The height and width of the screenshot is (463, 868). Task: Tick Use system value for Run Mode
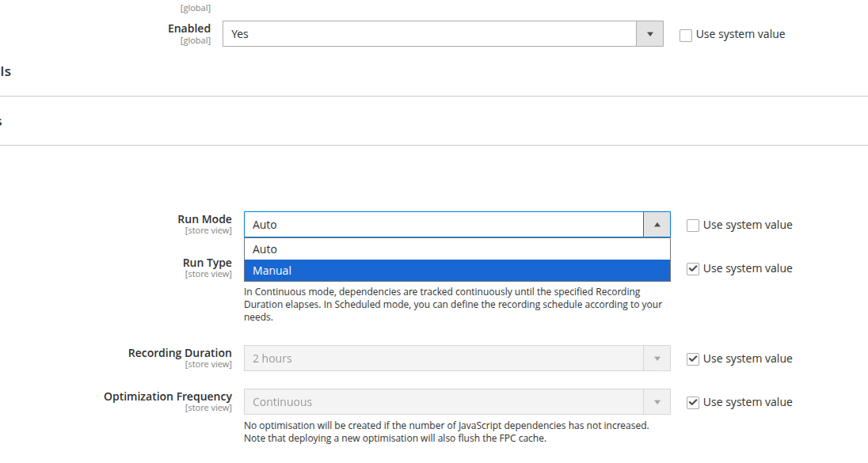692,226
